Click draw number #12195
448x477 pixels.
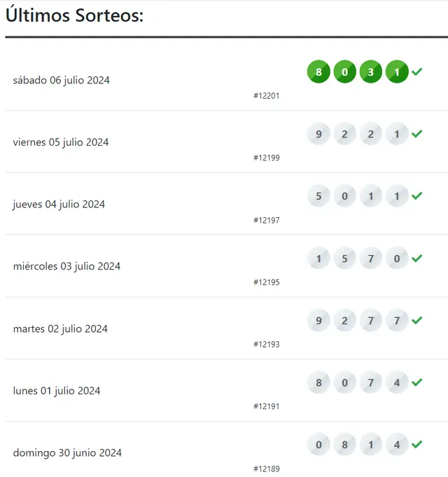(x=267, y=282)
